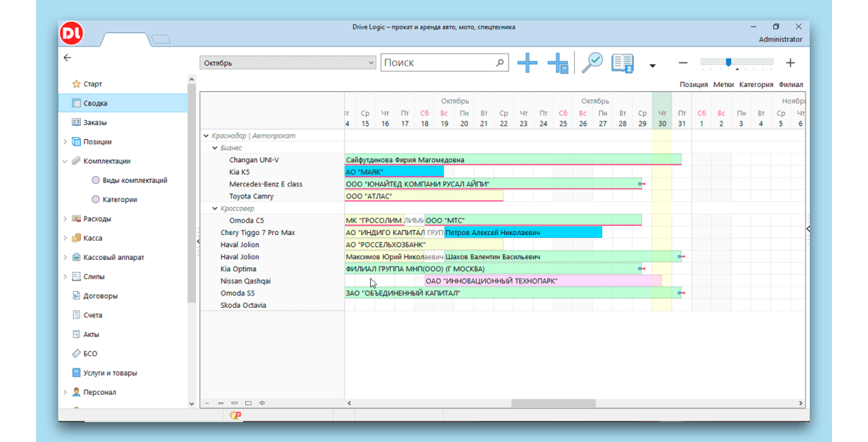868x442 pixels.
Task: Collapse the Бизнес category group
Action: (x=215, y=148)
